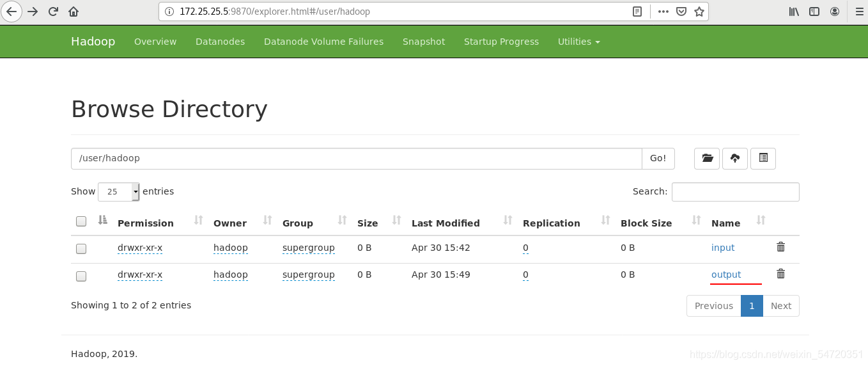
Task: Open the Snapshot tab
Action: [x=424, y=42]
